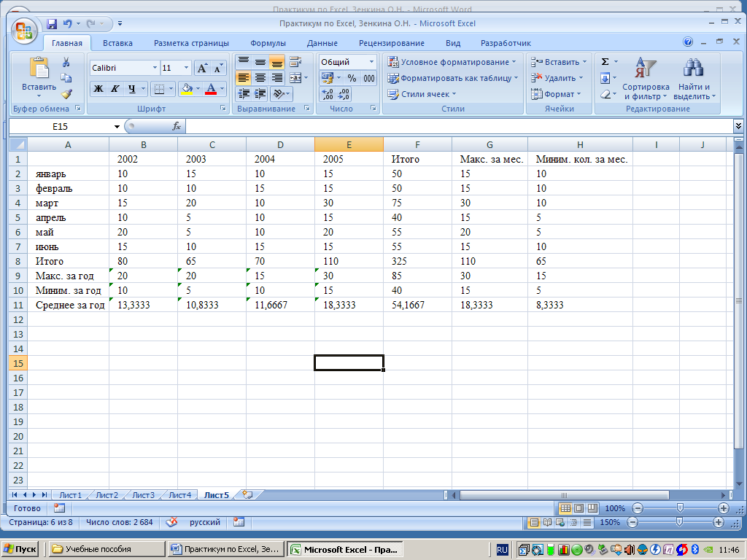Open the font size 11 dropdown

(186, 68)
